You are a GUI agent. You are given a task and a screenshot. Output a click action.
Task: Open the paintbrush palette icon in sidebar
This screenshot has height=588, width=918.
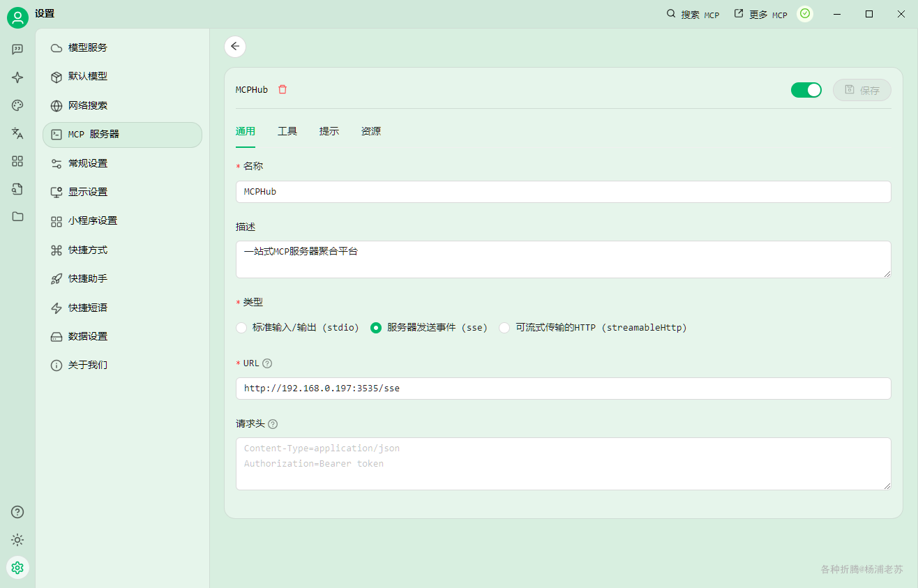(x=17, y=105)
